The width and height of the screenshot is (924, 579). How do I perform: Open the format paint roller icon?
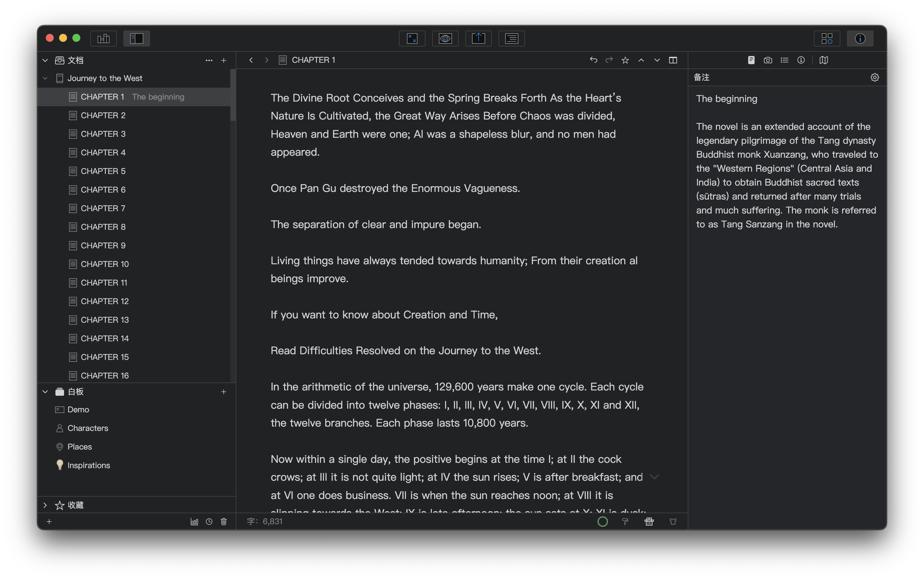pyautogui.click(x=625, y=522)
